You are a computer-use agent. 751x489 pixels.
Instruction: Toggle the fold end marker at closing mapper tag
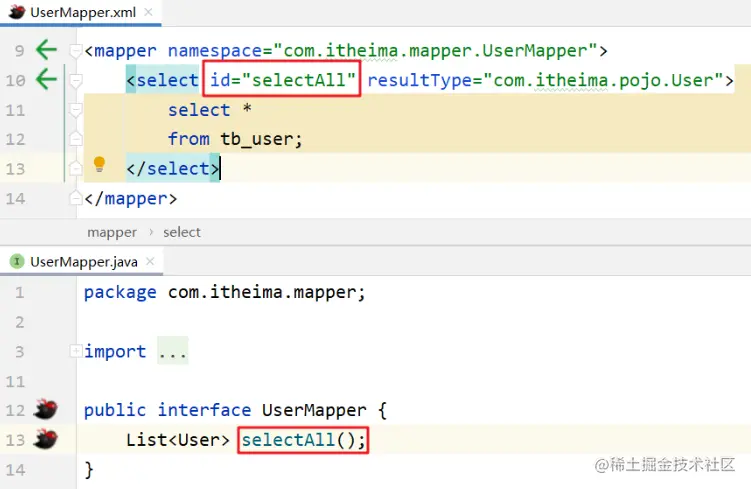(x=75, y=197)
